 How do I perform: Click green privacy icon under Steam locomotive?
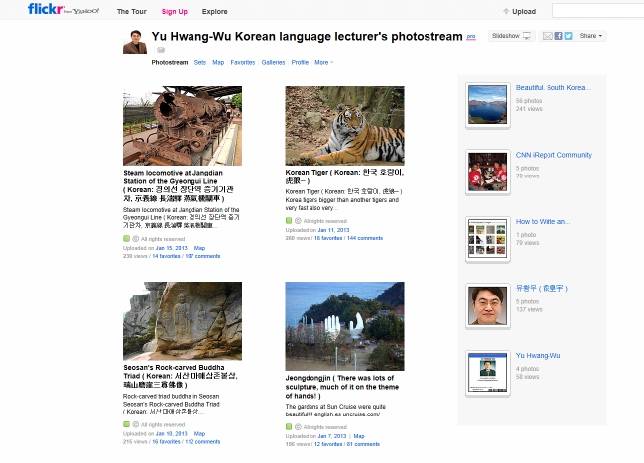(x=127, y=239)
